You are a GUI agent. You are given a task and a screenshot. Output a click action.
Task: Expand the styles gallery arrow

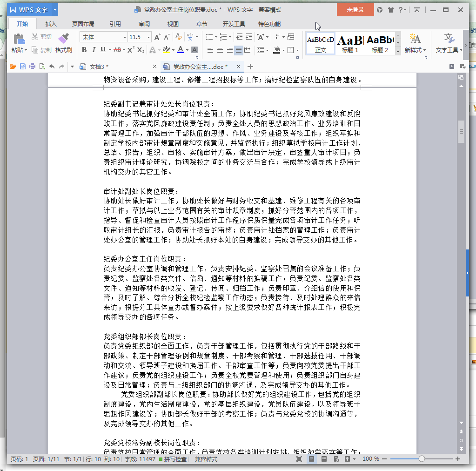point(398,51)
